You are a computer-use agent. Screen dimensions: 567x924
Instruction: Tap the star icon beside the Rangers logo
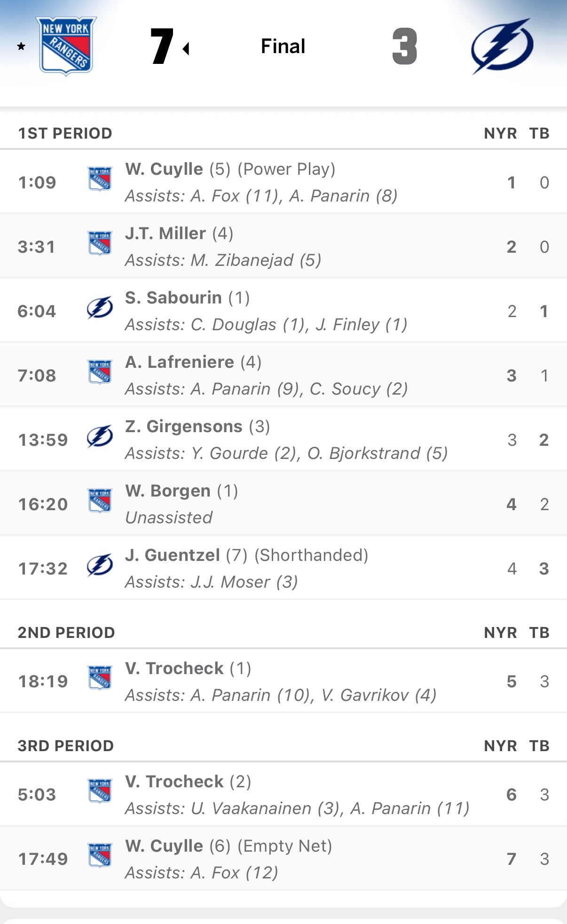(x=21, y=46)
